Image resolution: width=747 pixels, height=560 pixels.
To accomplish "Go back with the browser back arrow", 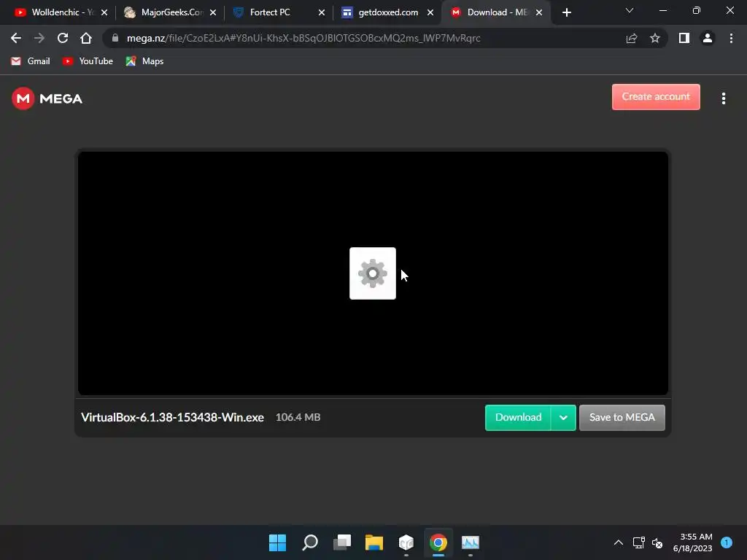I will tap(16, 38).
